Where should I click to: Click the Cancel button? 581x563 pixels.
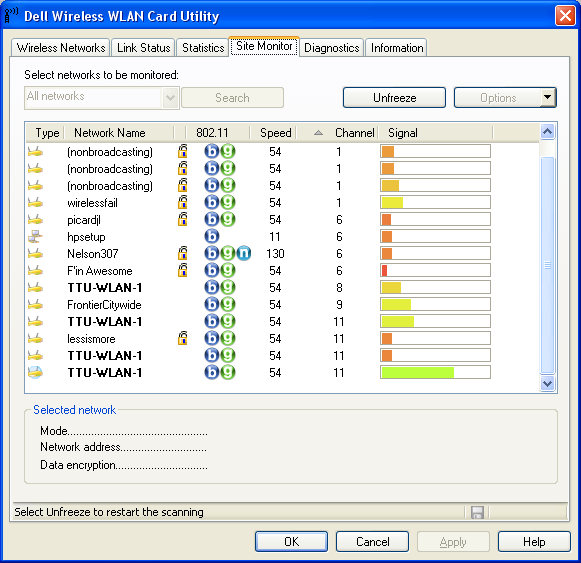(x=372, y=542)
